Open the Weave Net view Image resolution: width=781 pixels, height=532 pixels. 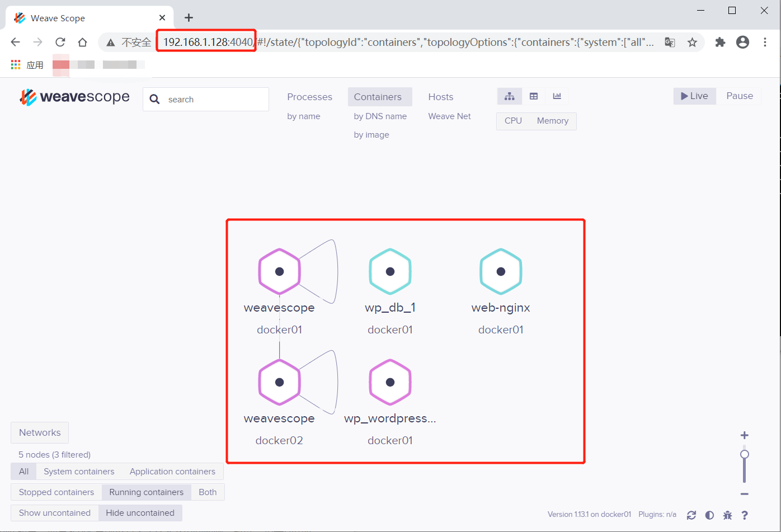pyautogui.click(x=450, y=116)
